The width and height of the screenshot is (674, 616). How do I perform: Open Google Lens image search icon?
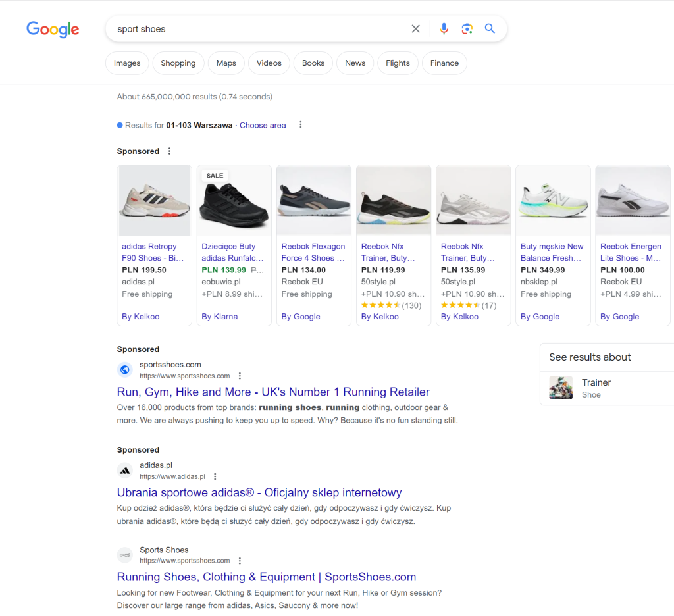pos(467,29)
